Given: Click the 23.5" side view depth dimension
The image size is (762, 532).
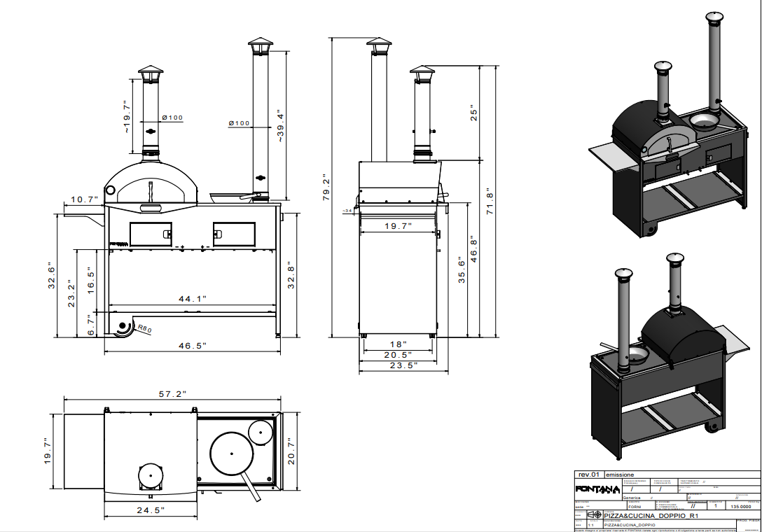Looking at the screenshot, I should (x=403, y=365).
